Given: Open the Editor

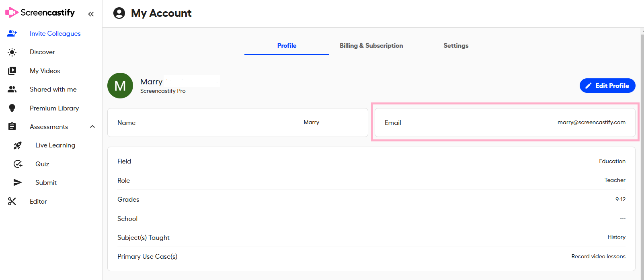Looking at the screenshot, I should click(x=38, y=201).
